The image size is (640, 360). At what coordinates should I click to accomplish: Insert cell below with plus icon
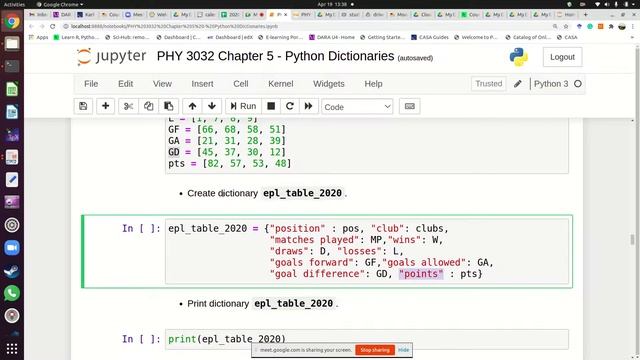pyautogui.click(x=105, y=106)
